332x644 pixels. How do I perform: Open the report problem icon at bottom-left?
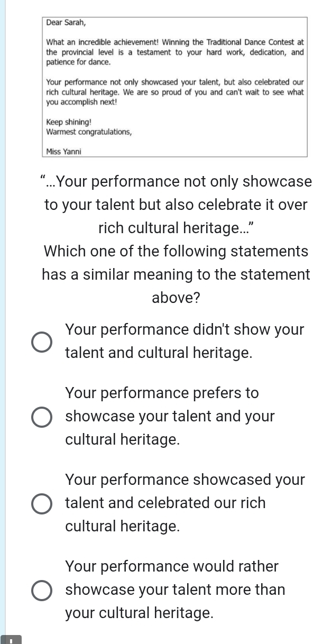[11, 639]
